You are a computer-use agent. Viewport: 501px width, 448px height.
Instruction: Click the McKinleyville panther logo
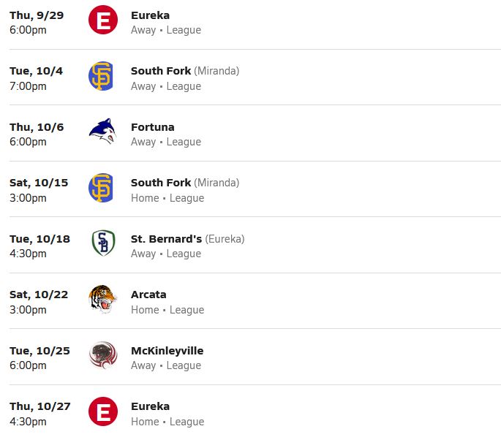click(x=103, y=355)
